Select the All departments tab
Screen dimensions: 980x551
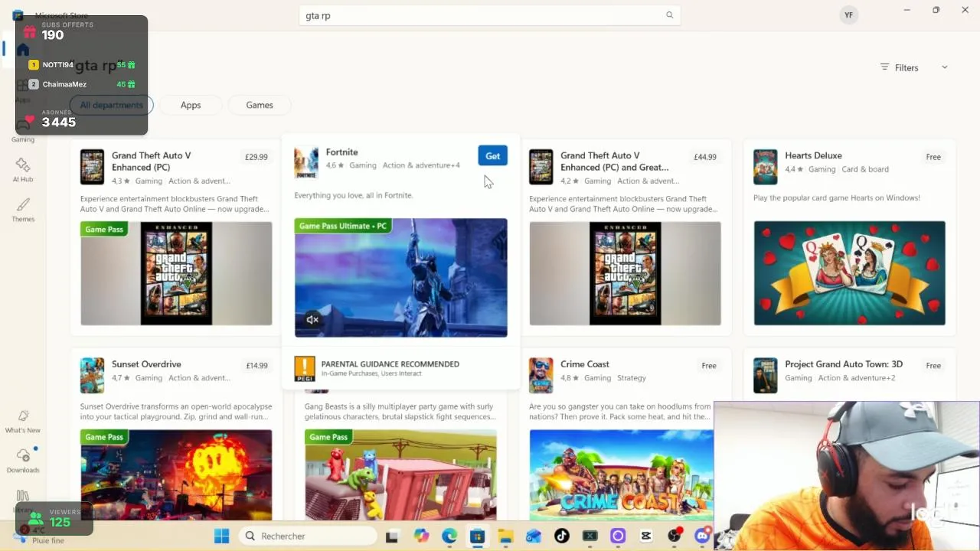point(112,105)
